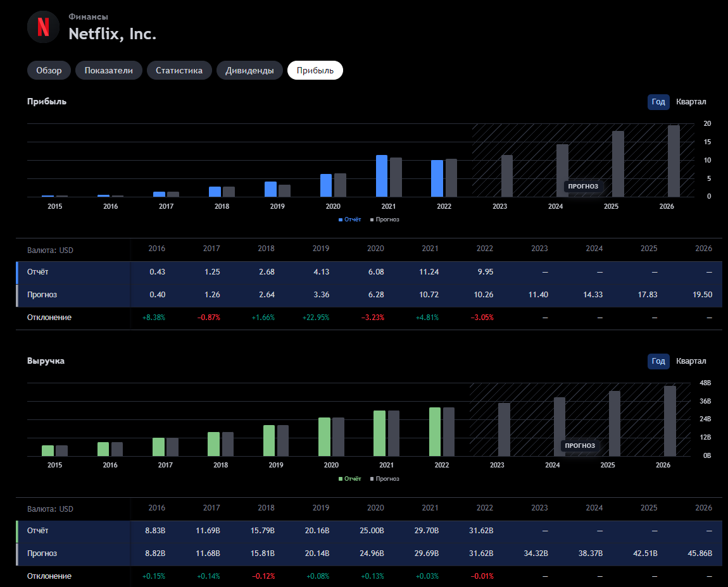Click revenue Отчёт value 31.62B
728x587 pixels.
481,531
